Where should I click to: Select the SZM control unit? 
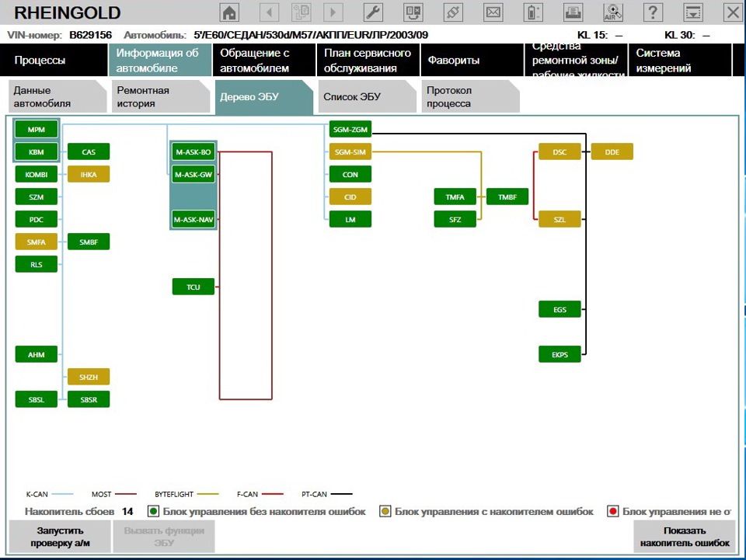pyautogui.click(x=37, y=197)
